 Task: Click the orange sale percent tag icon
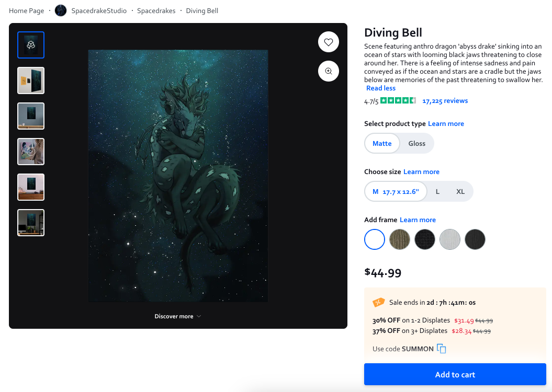click(x=378, y=302)
